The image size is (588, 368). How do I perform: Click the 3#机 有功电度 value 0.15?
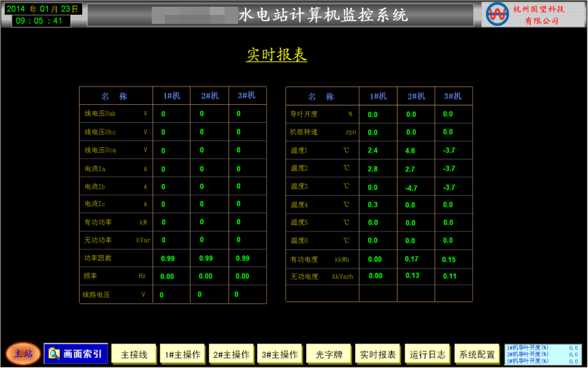(448, 260)
